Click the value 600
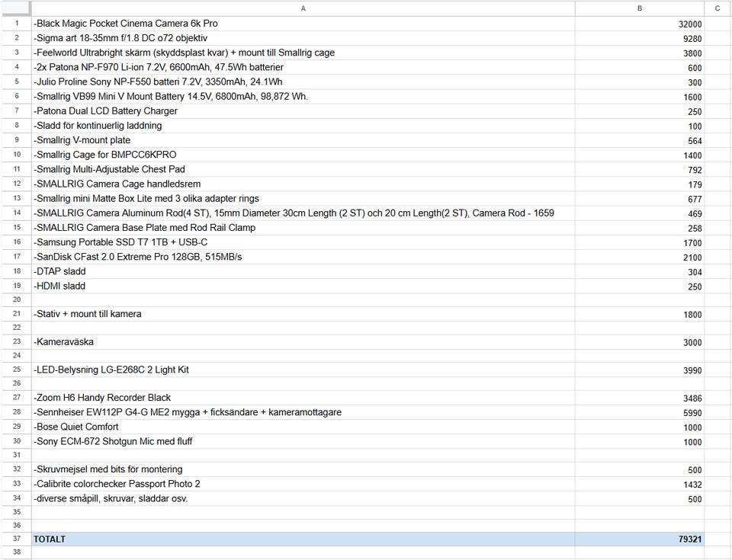Screen dimensions: 732x560 coord(695,68)
